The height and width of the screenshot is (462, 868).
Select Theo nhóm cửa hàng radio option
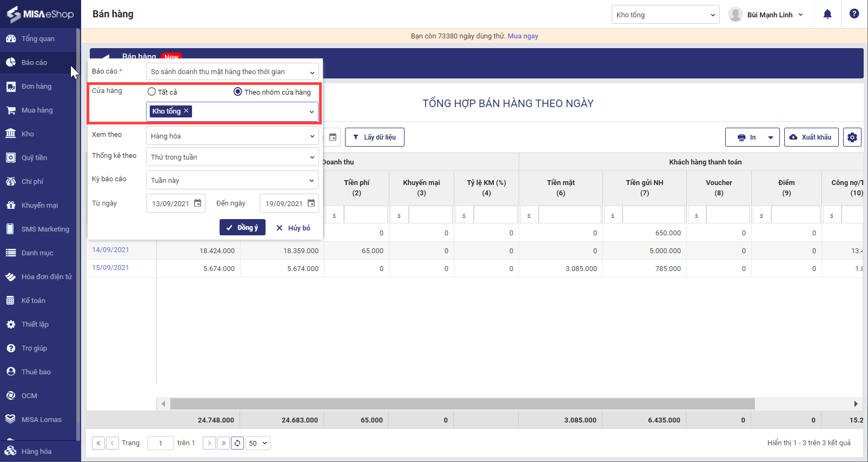click(237, 92)
